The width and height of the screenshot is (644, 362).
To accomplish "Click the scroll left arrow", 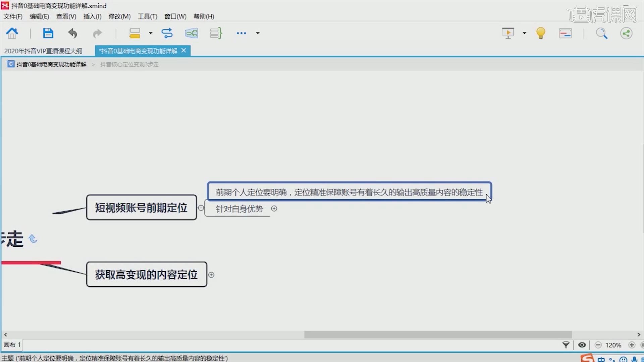I will (5, 335).
